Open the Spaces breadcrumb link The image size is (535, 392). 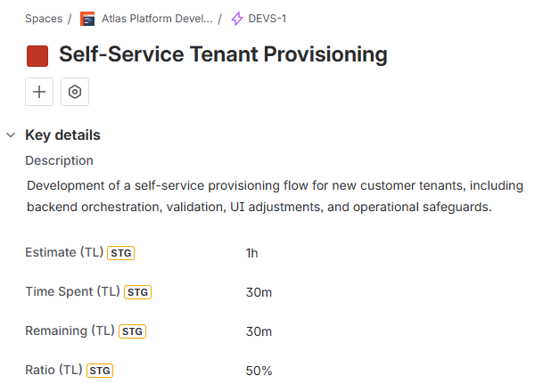click(x=44, y=19)
